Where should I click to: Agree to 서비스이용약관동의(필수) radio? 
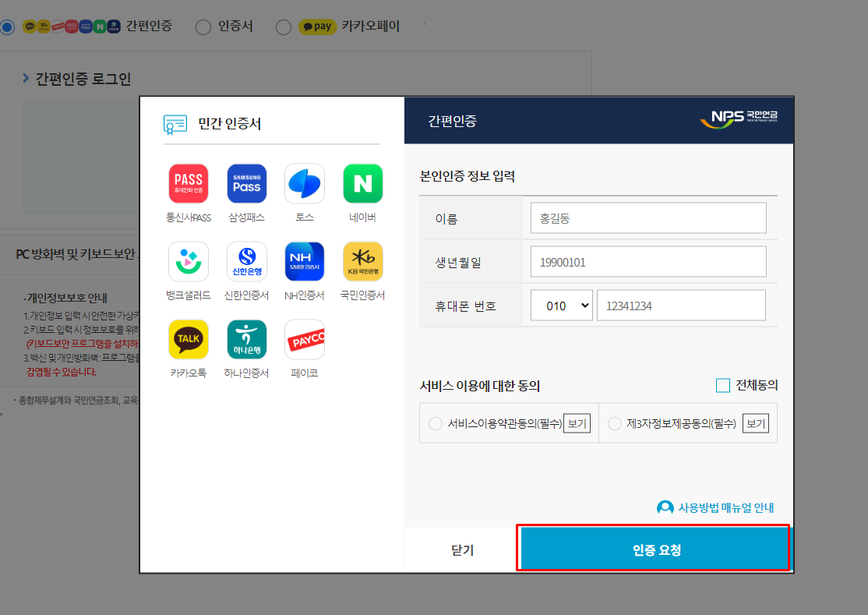(436, 423)
